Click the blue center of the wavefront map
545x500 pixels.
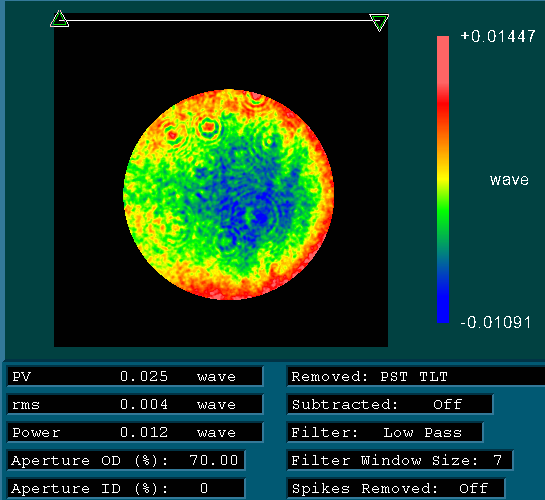pyautogui.click(x=243, y=202)
